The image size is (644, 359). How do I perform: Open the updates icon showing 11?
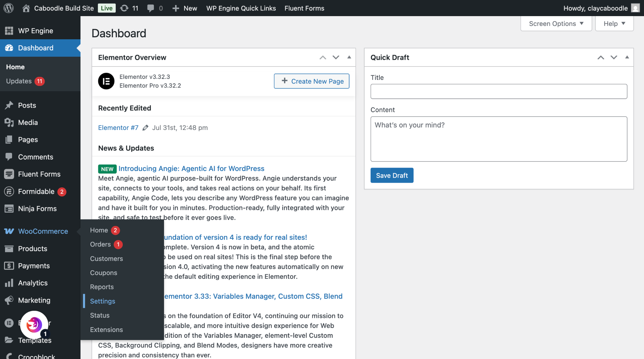(124, 8)
